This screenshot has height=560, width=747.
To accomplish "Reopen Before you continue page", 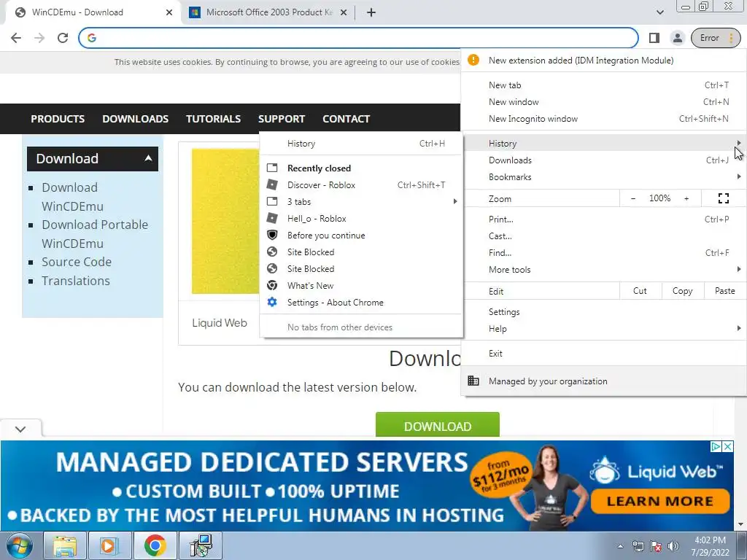I will tap(361, 236).
